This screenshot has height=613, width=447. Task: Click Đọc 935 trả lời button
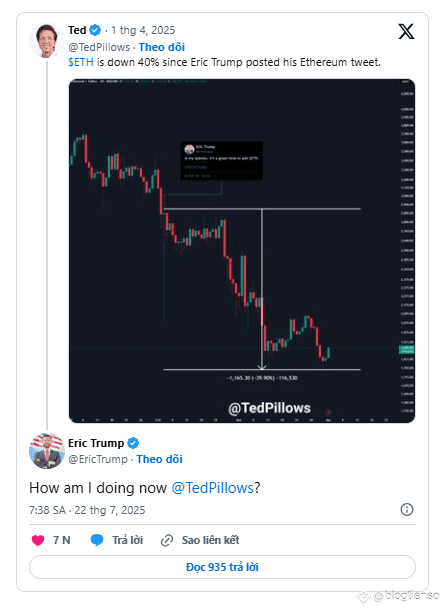pos(222,567)
